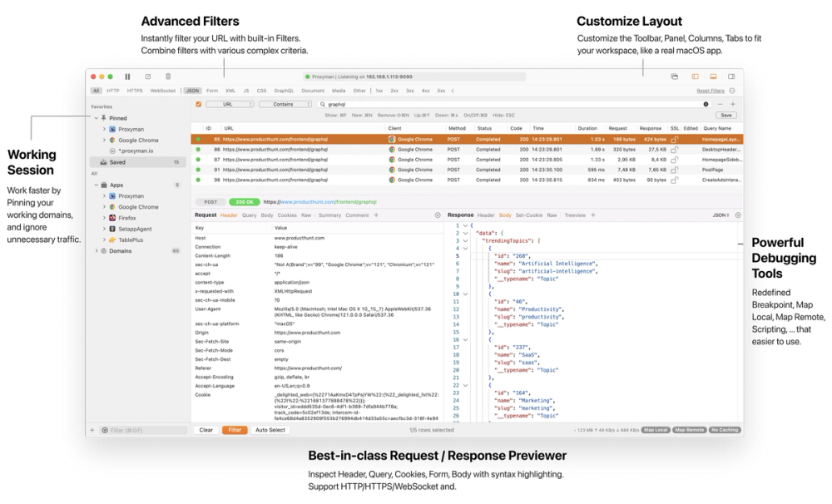Click the plus icon at sidebar bottom
This screenshot has height=504, width=832.
pyautogui.click(x=92, y=430)
